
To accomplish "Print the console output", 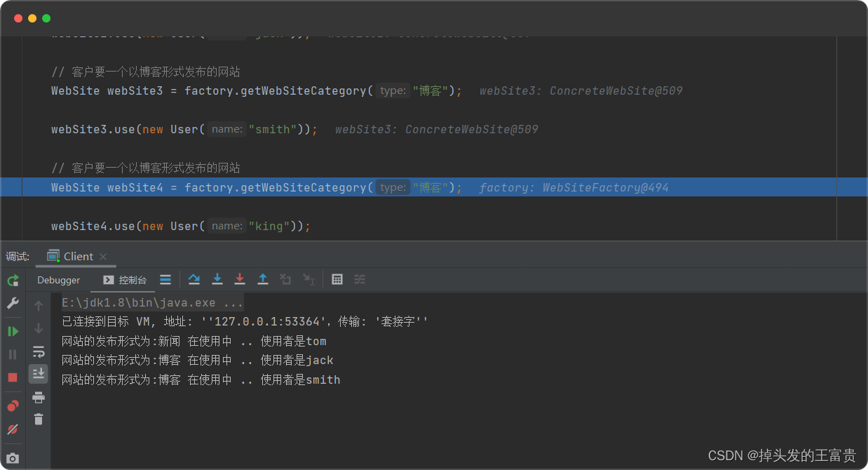I will pos(39,397).
